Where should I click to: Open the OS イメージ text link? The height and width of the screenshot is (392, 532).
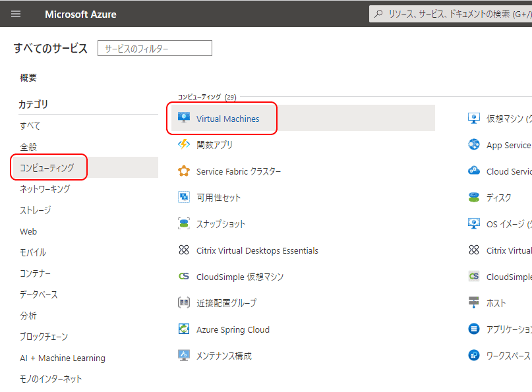509,224
